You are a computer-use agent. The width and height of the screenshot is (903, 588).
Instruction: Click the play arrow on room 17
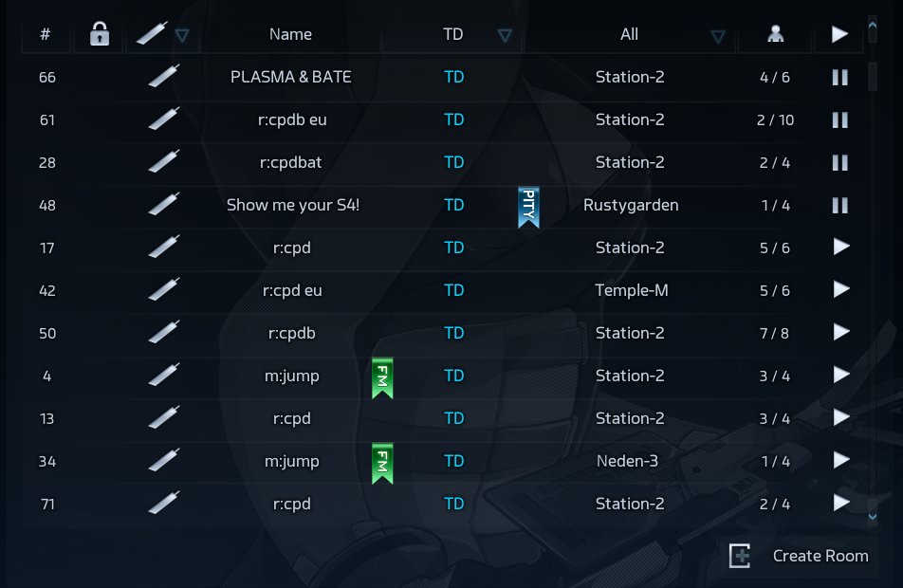pyautogui.click(x=840, y=248)
